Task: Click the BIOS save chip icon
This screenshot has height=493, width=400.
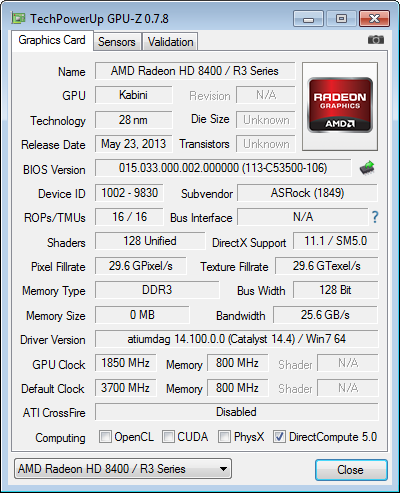Action: [x=367, y=168]
